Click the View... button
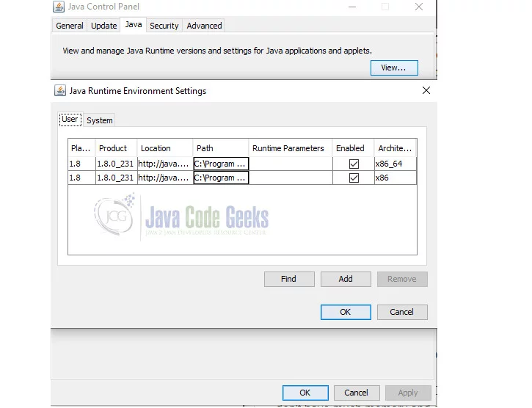 pos(394,68)
